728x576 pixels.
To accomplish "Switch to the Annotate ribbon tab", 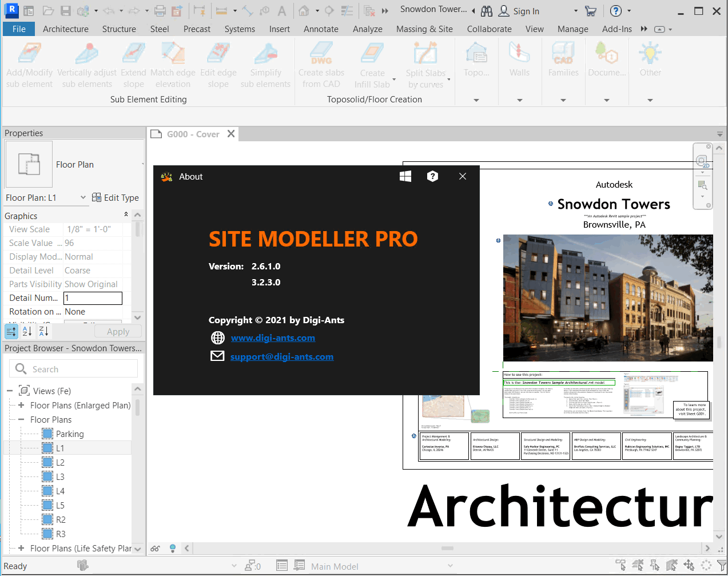I will point(321,29).
